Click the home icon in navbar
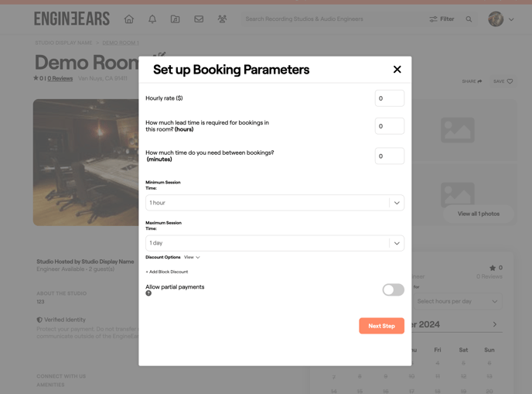This screenshot has width=532, height=394. (129, 19)
